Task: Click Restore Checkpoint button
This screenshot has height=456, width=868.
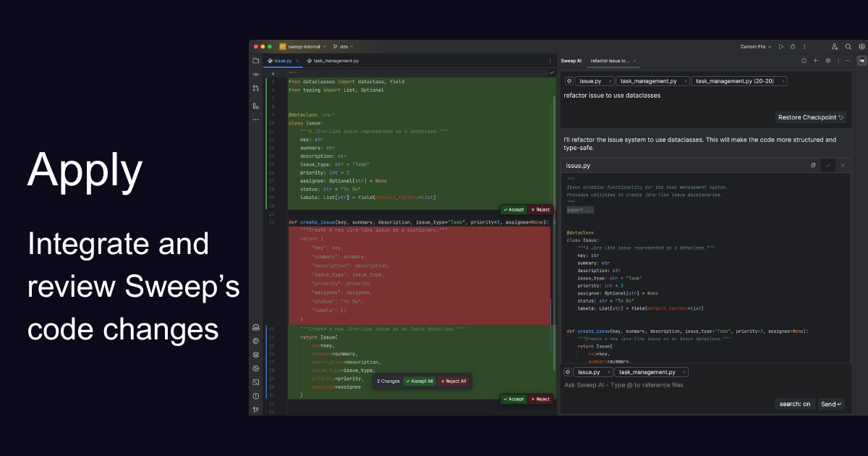Action: tap(811, 117)
